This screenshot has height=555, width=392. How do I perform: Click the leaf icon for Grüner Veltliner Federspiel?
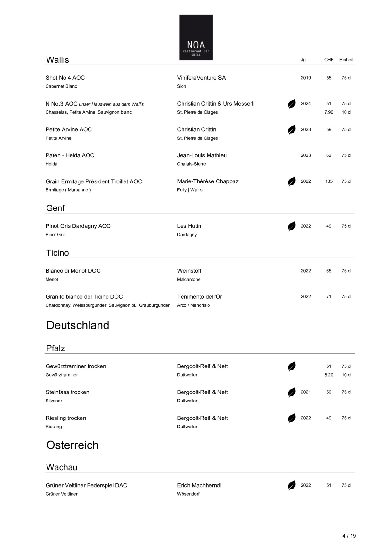[x=292, y=485]
